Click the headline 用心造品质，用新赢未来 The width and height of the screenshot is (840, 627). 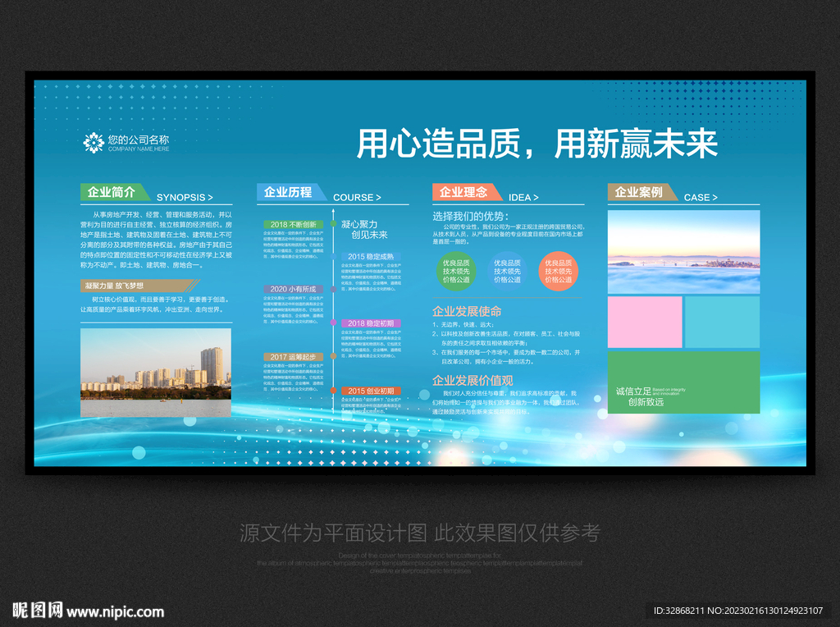click(536, 144)
